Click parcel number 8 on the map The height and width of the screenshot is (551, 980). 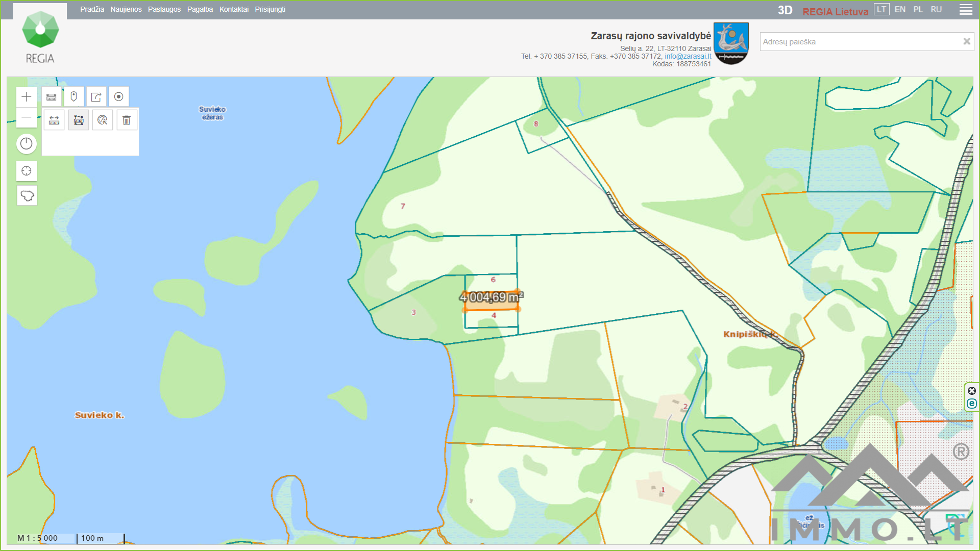pyautogui.click(x=536, y=123)
